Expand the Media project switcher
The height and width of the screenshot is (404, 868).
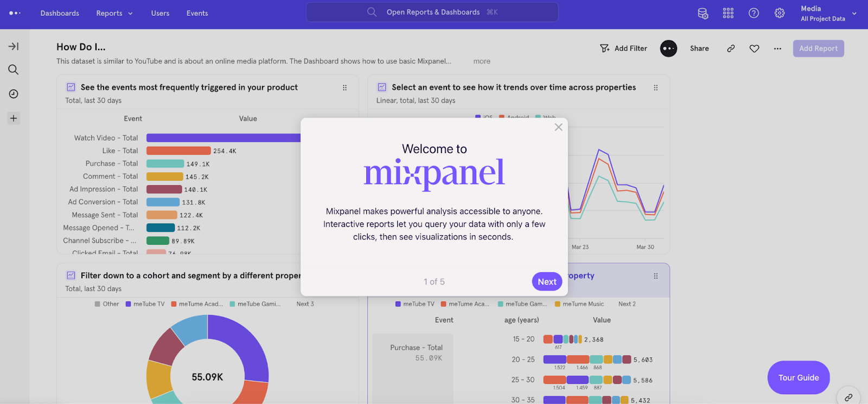click(828, 13)
